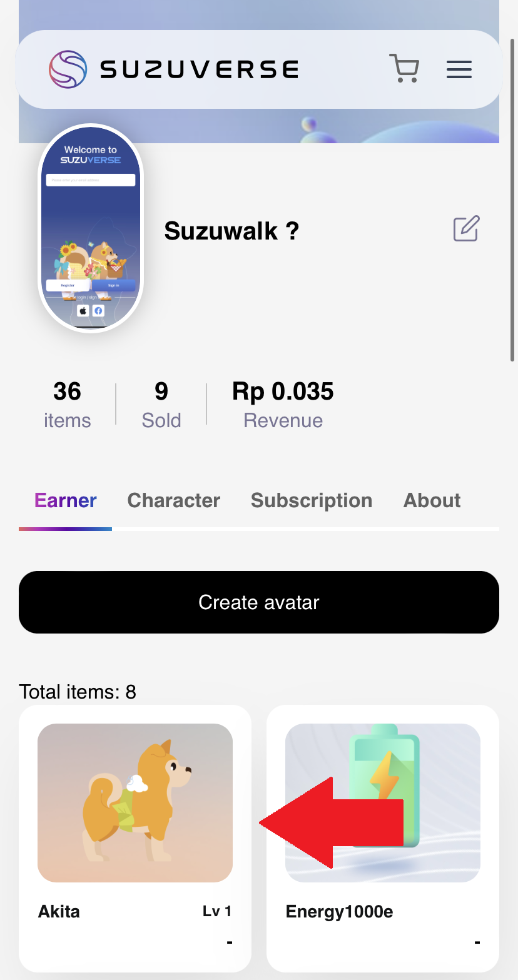Click the Akita item title
The width and height of the screenshot is (518, 980).
click(x=59, y=911)
